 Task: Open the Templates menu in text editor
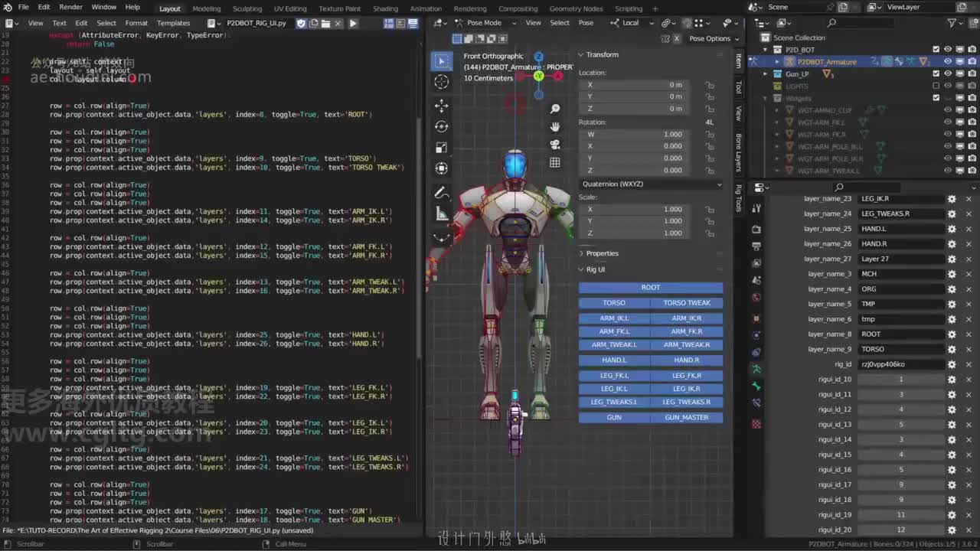click(173, 23)
